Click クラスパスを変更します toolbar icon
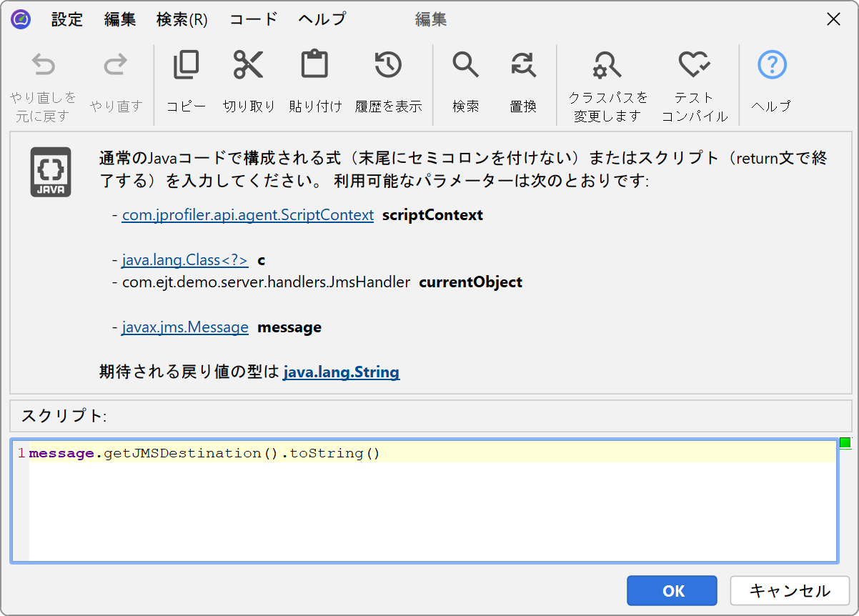The image size is (859, 616). 607,66
